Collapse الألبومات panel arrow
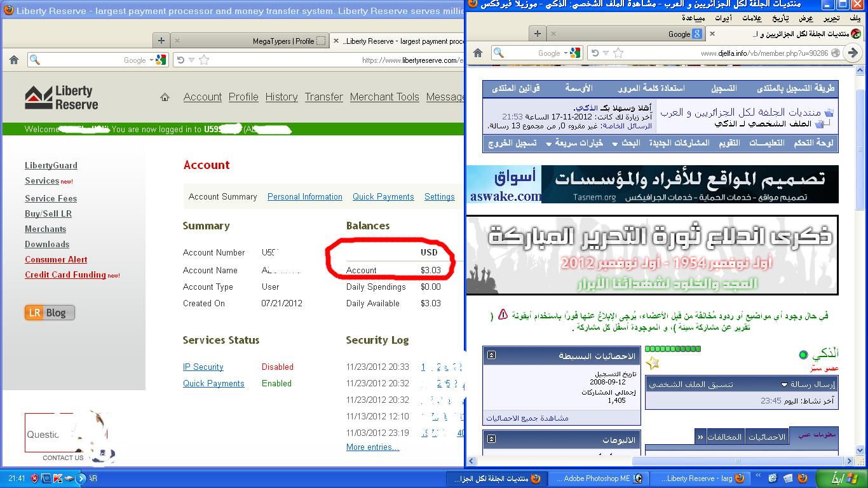The height and width of the screenshot is (488, 868). (491, 439)
